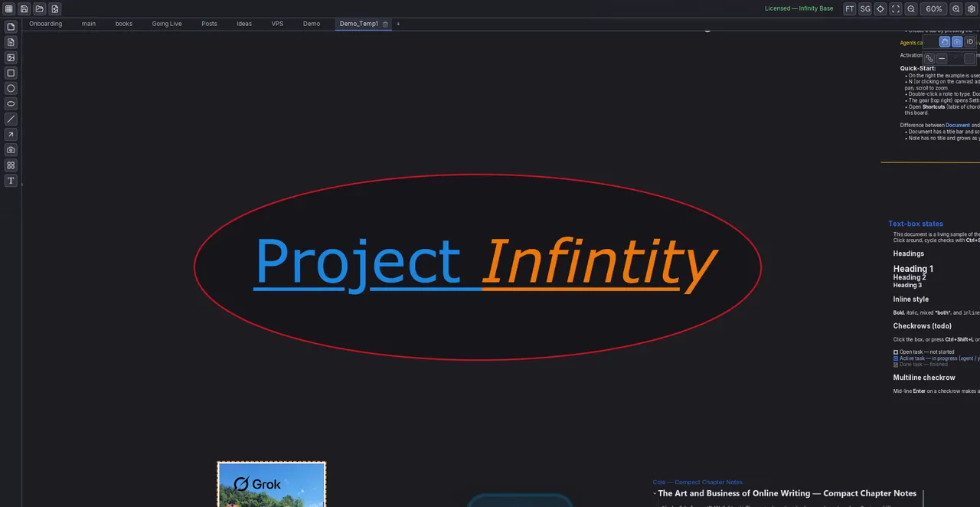
Task: Click the dark color swatch in floating panel
Action: pos(969,59)
